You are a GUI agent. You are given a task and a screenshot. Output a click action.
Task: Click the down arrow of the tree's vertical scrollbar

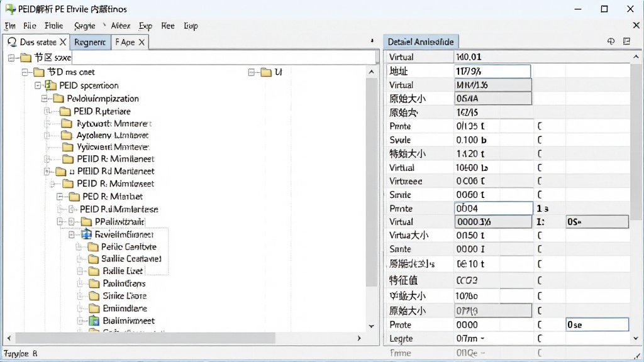click(371, 326)
